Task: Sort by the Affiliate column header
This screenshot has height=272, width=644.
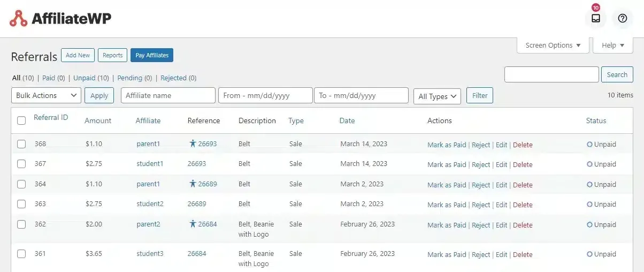Action: pyautogui.click(x=148, y=120)
